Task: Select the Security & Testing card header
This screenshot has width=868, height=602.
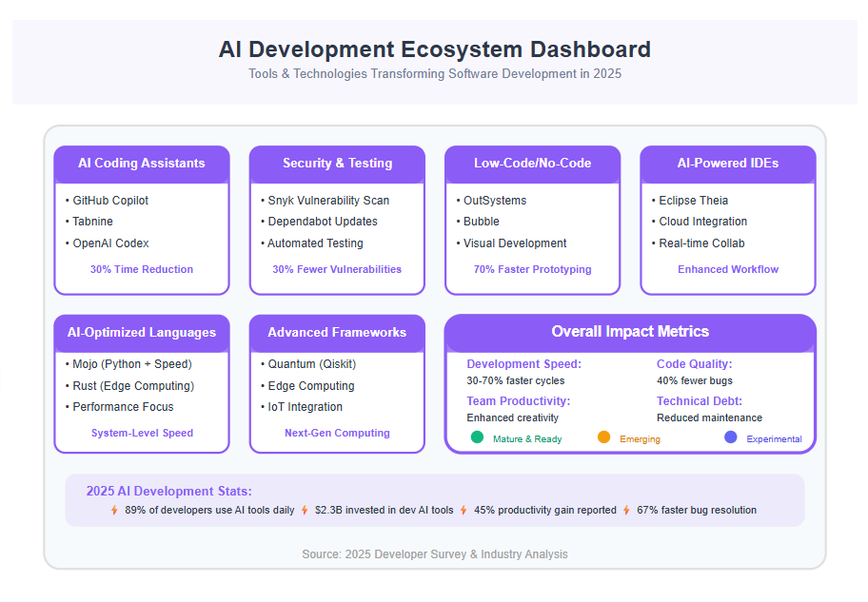Action: (337, 164)
